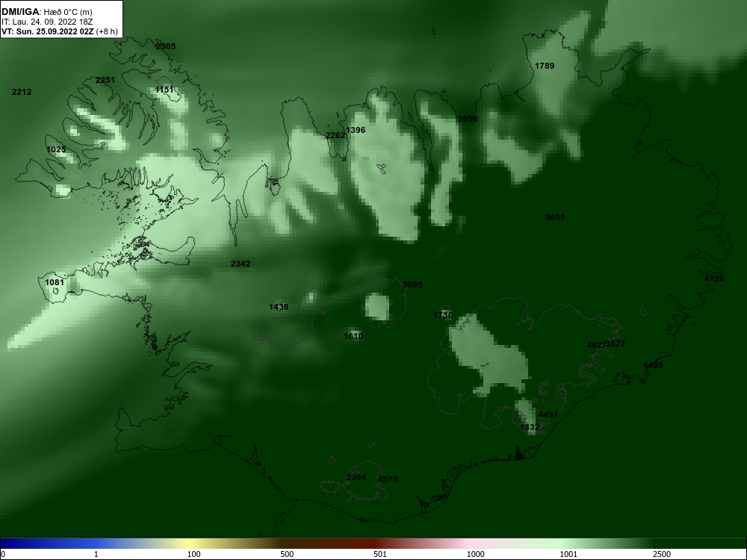Click the 1789 value in the northeast
The width and height of the screenshot is (747, 560).
pyautogui.click(x=545, y=66)
